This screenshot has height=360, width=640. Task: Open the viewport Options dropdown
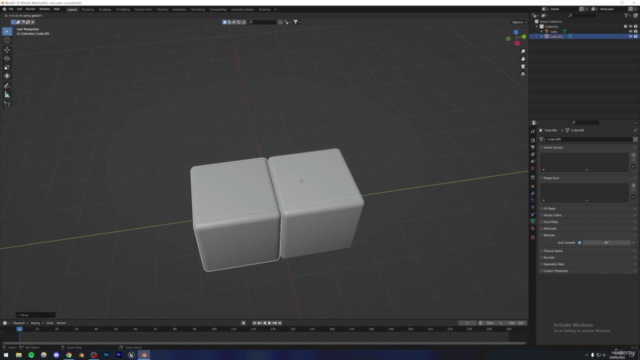tap(518, 22)
